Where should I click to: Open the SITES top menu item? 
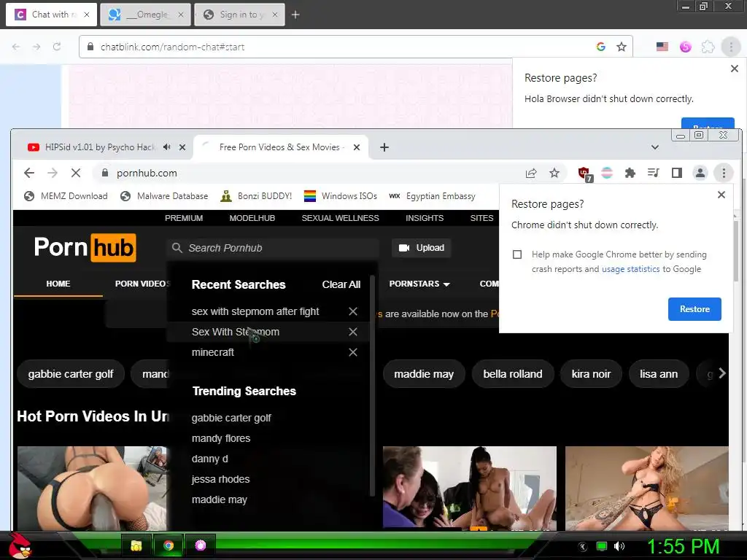tap(481, 218)
